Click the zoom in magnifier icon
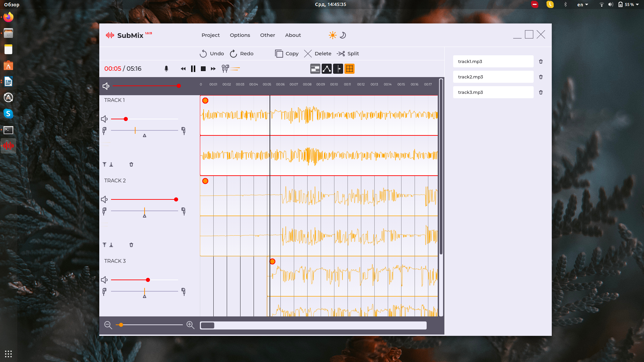The image size is (644, 362). tap(190, 325)
